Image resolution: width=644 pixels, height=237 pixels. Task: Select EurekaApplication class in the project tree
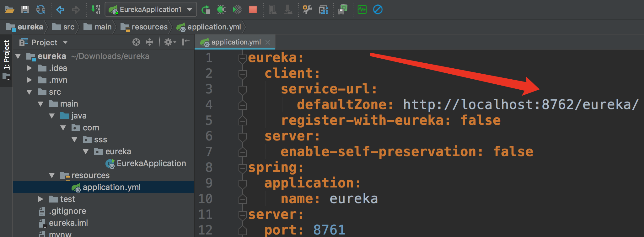tap(151, 163)
